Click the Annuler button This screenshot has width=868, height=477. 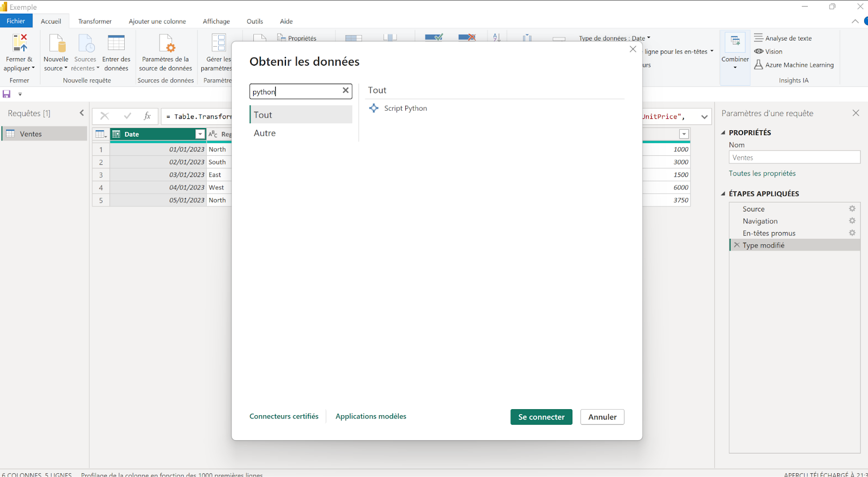tap(602, 417)
